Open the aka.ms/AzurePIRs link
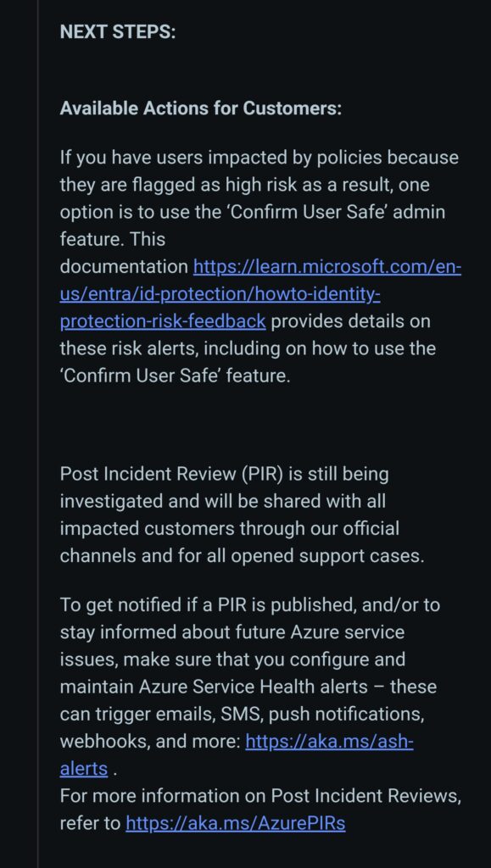Viewport: 491px width, 868px height. (235, 823)
